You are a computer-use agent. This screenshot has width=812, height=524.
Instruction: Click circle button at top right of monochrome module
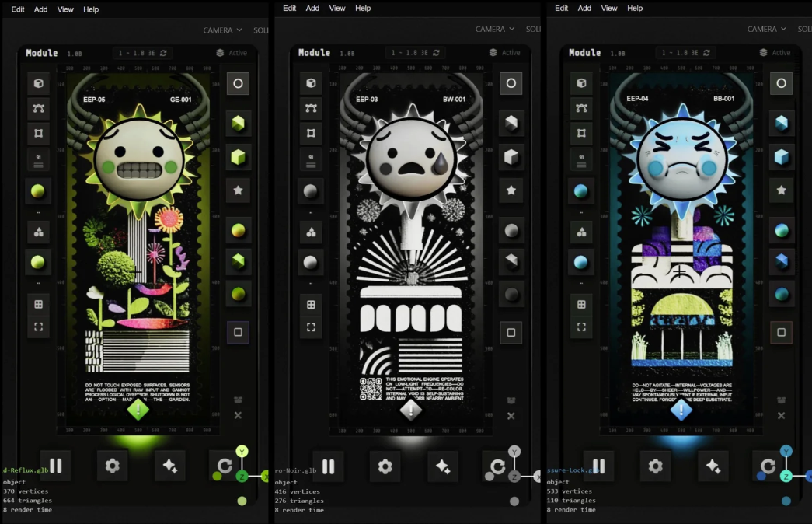click(x=511, y=83)
